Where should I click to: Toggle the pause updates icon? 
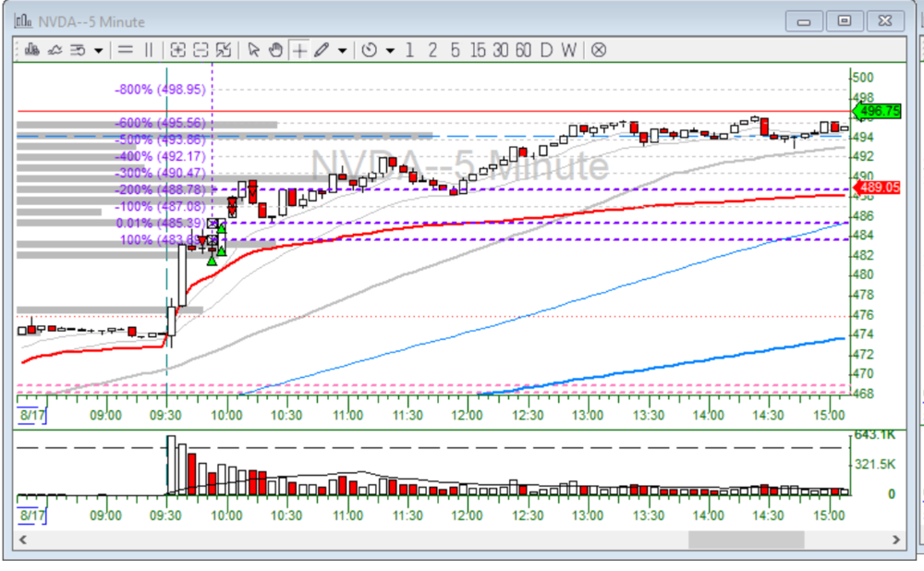point(150,51)
